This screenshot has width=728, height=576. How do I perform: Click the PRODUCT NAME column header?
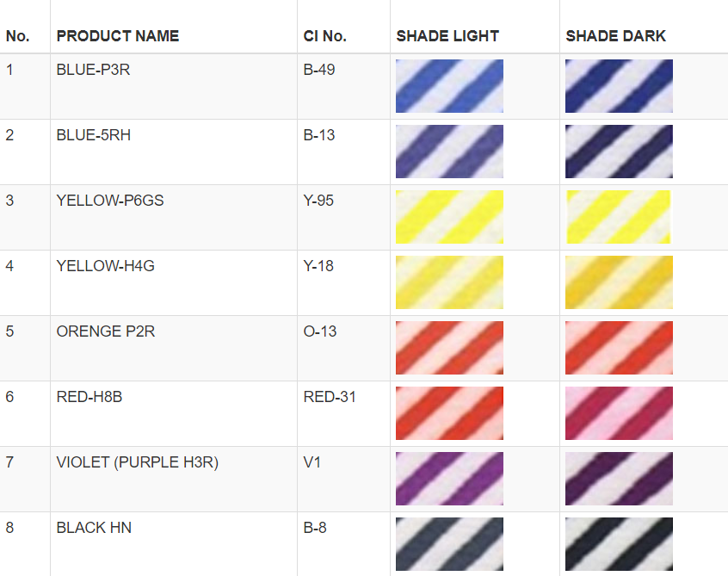point(118,36)
